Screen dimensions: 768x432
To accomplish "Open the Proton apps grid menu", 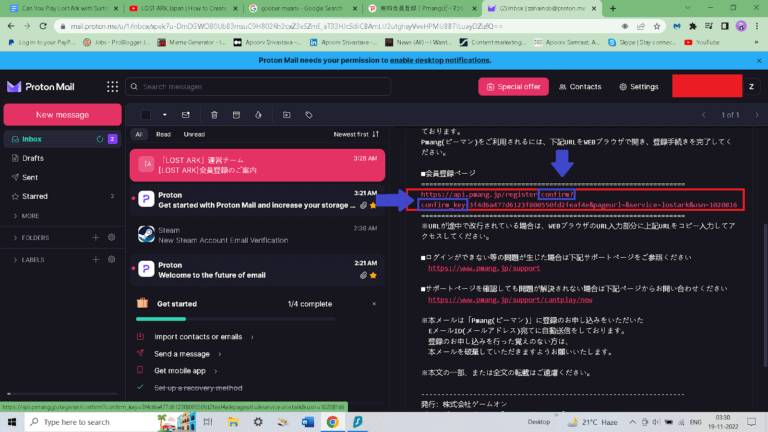I will click(113, 86).
